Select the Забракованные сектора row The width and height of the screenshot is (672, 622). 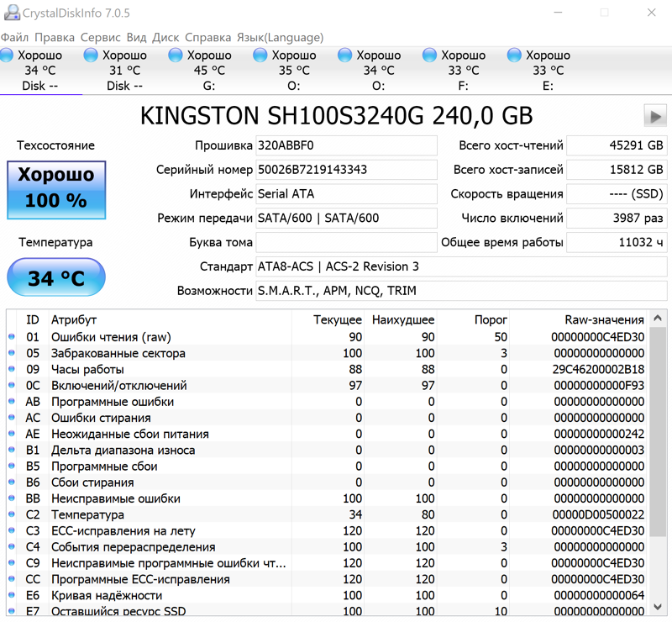328,353
